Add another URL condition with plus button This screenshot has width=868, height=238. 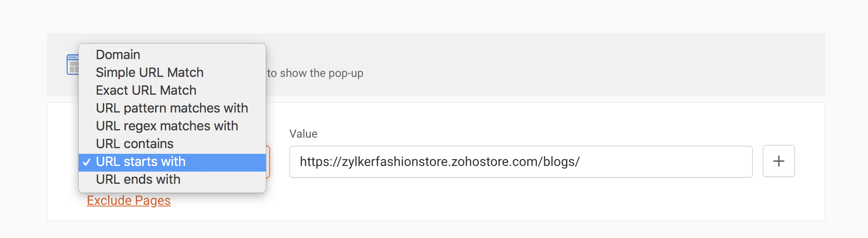point(778,161)
